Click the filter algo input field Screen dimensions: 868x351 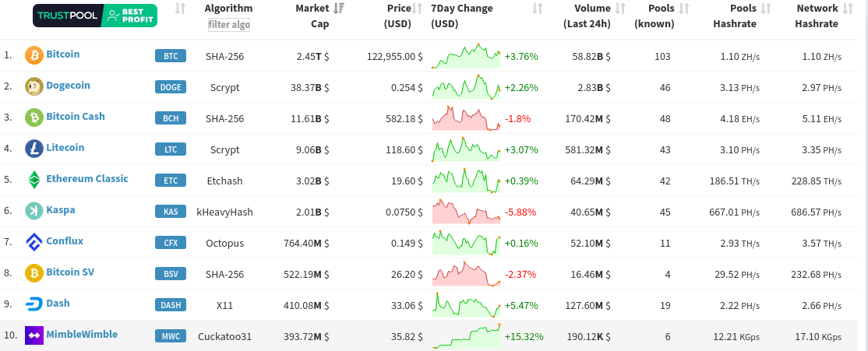click(x=228, y=25)
